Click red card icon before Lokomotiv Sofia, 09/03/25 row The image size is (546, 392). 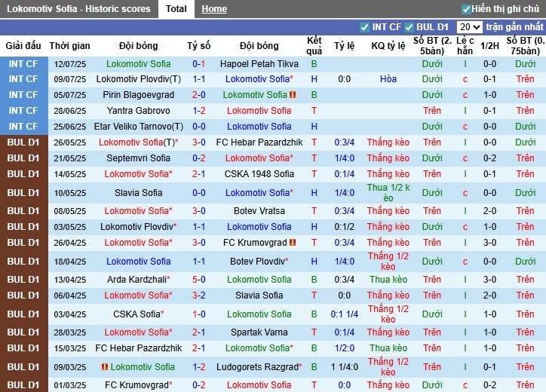(104, 367)
